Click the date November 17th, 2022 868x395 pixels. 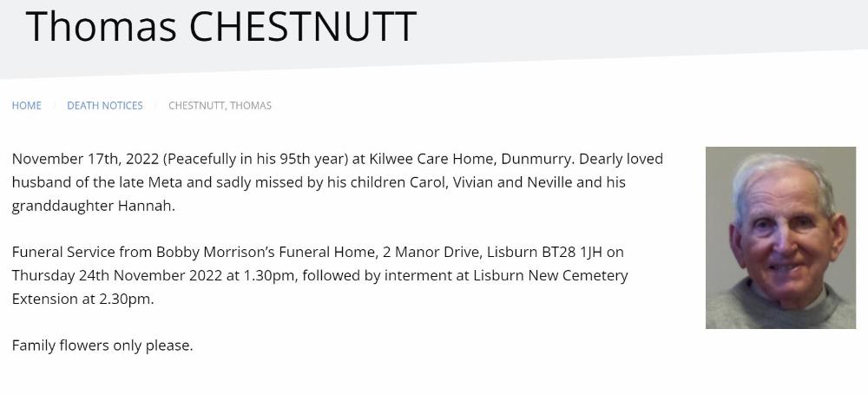(84, 159)
